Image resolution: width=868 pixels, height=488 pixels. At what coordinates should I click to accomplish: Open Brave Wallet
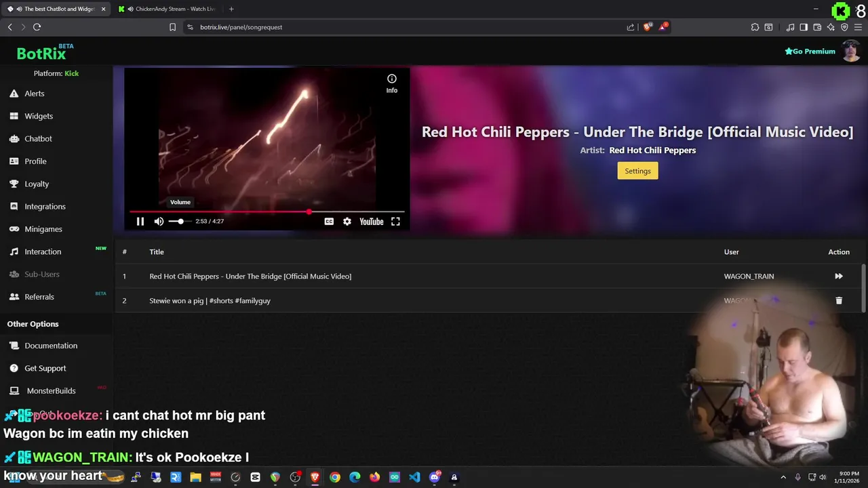817,27
